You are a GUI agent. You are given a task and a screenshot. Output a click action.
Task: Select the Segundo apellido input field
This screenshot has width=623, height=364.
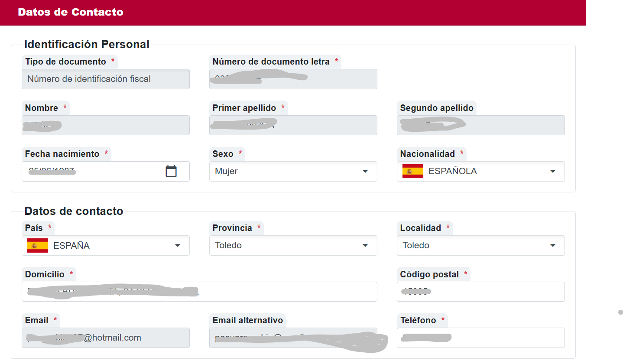[480, 125]
